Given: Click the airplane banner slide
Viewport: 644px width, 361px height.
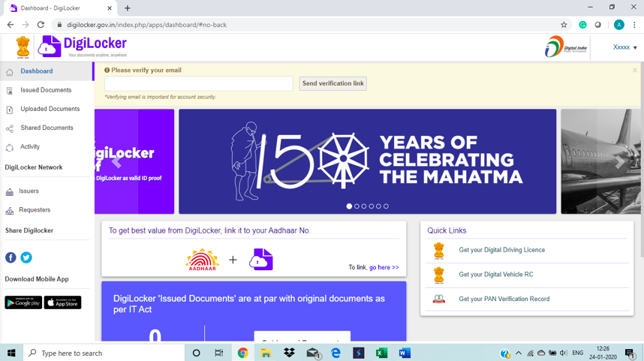Looking at the screenshot, I should 601,161.
